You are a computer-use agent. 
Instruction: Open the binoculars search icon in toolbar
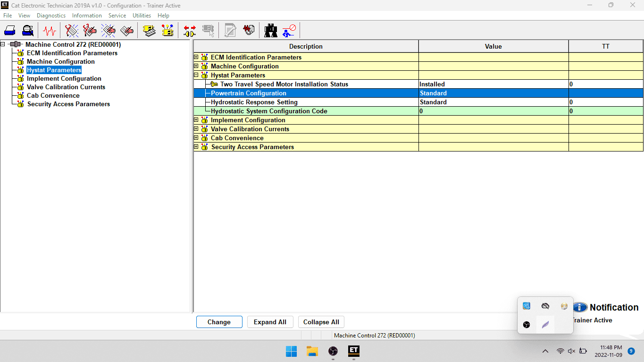coord(271,31)
